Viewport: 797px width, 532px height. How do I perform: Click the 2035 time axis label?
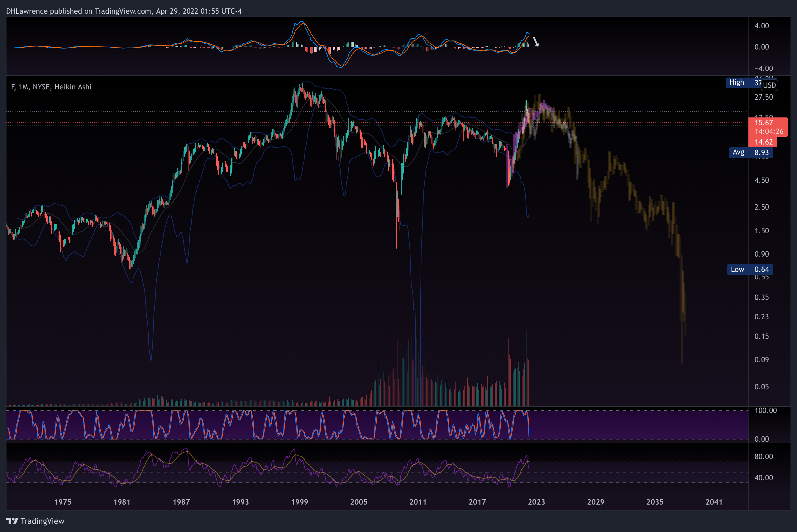pos(655,502)
